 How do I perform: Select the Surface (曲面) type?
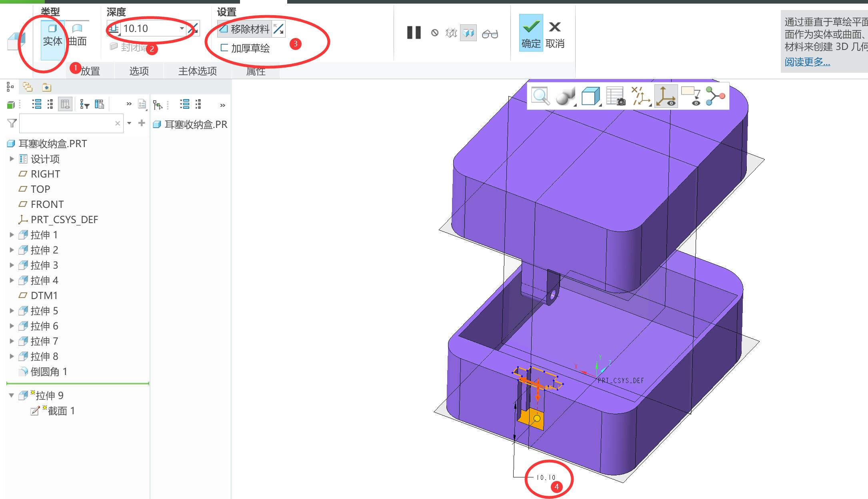[77, 35]
